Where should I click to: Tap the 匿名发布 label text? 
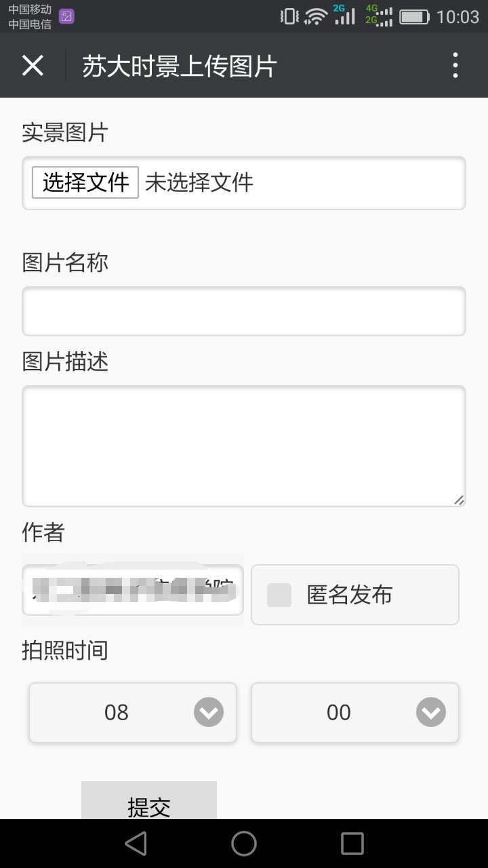tap(349, 595)
